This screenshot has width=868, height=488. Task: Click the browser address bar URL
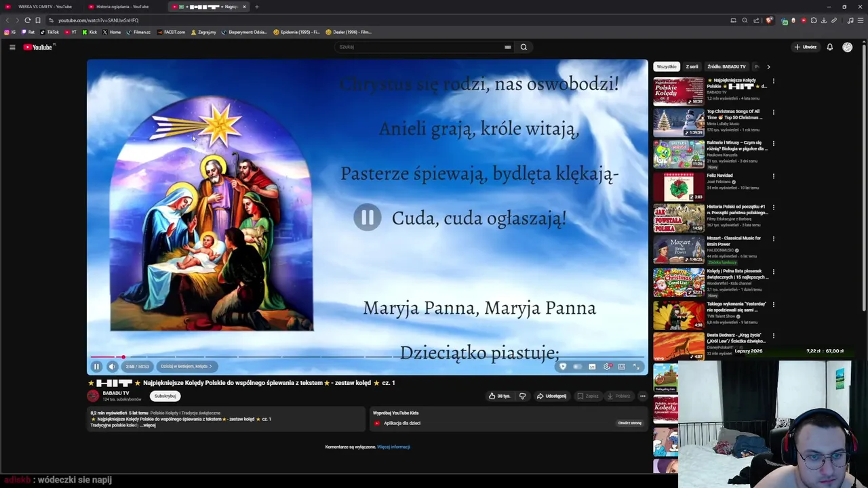pyautogui.click(x=98, y=20)
